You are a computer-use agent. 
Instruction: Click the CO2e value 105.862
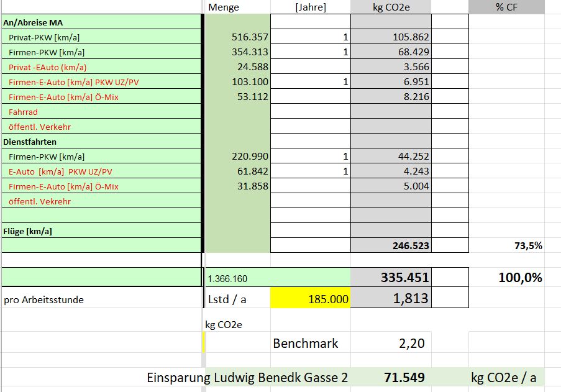point(411,37)
